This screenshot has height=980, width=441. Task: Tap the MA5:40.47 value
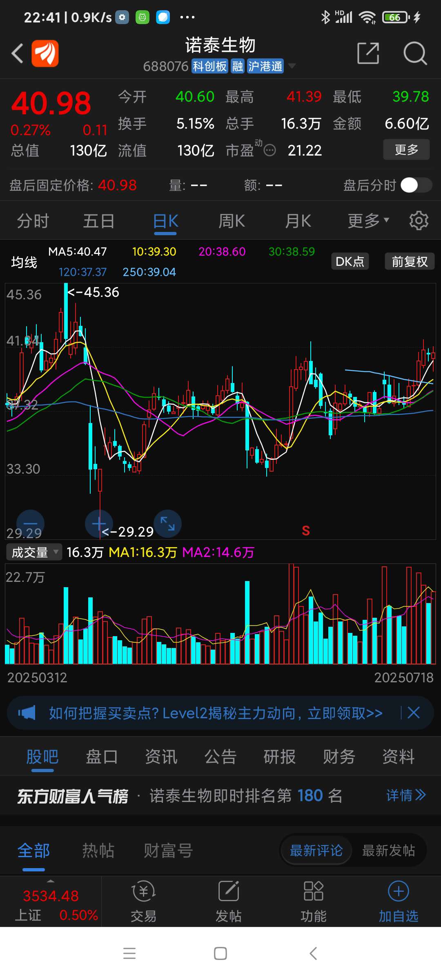click(x=78, y=252)
